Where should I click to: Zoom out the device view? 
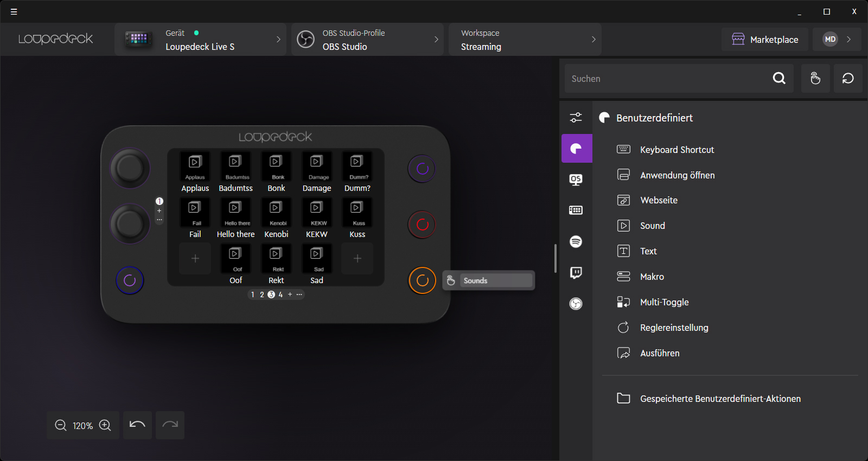coord(61,426)
